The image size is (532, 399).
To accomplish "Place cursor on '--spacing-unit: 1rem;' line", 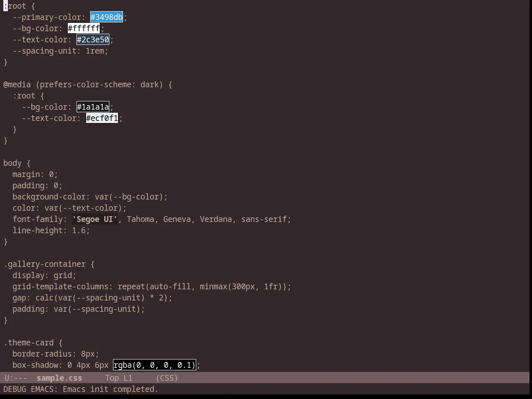I will point(60,51).
